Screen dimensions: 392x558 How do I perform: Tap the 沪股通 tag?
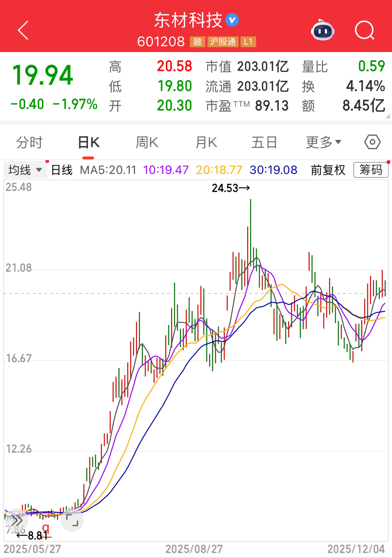223,42
